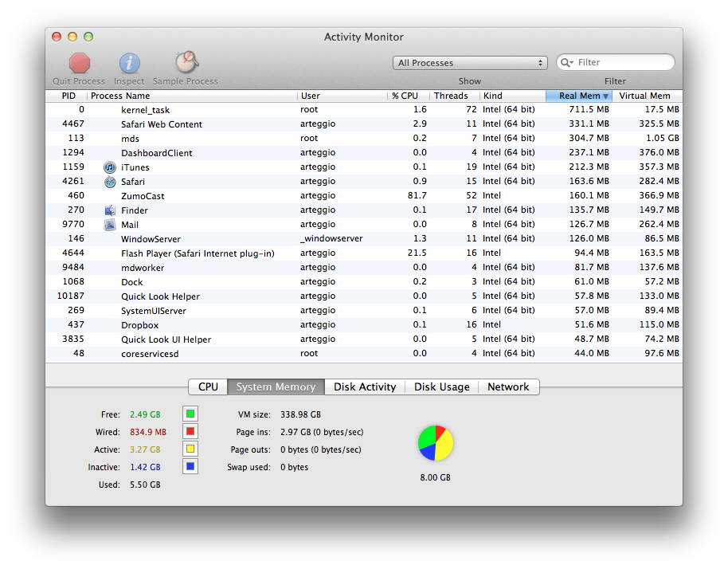The width and height of the screenshot is (728, 569).
Task: Select the Safari Web Content process
Action: click(364, 124)
